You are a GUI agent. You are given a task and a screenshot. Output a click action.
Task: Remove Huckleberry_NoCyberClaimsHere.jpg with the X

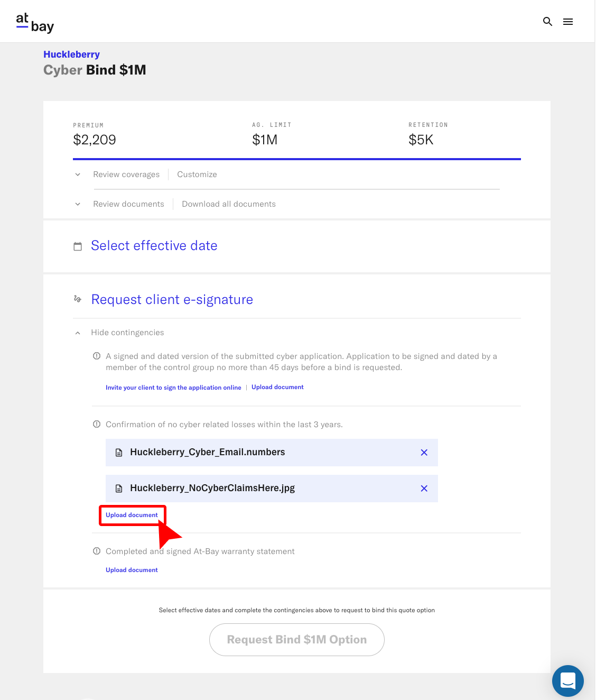(x=424, y=489)
